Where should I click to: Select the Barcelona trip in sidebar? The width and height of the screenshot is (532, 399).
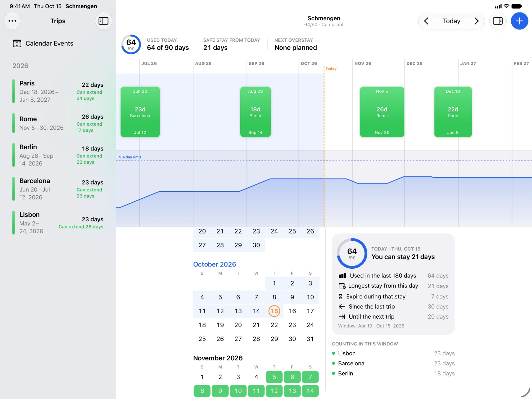(x=58, y=189)
